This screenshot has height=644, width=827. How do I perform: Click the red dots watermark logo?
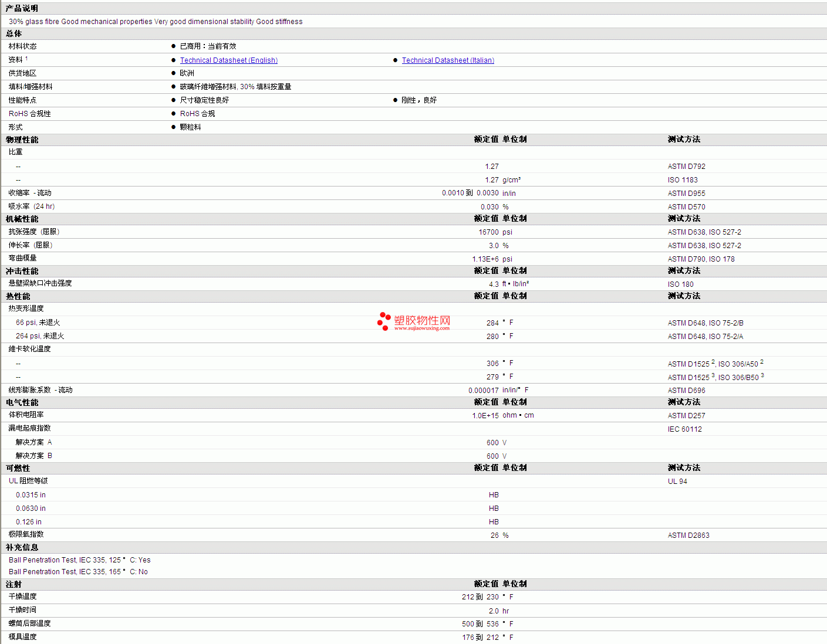pos(384,321)
